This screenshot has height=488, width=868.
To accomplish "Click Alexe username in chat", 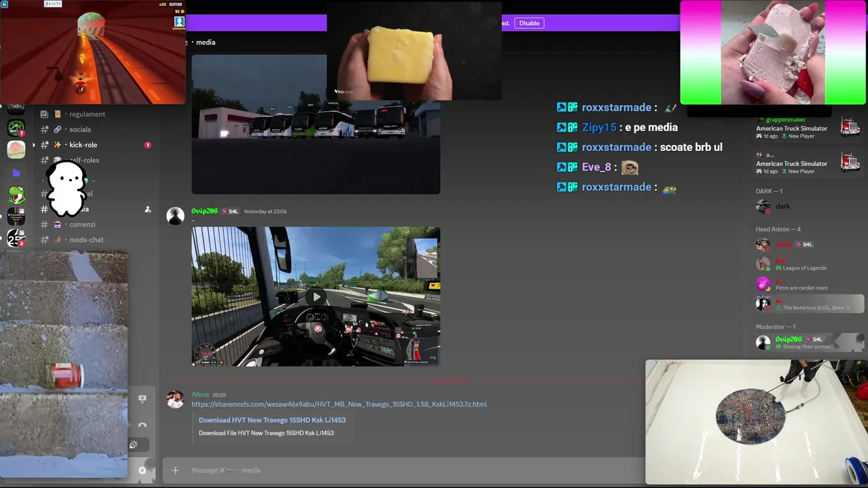I will [x=200, y=394].
